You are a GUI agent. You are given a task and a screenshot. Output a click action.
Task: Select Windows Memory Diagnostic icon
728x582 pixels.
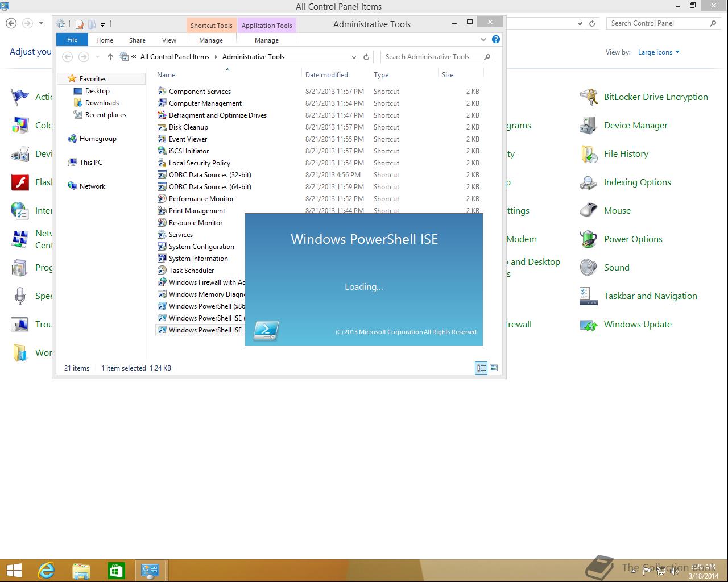coord(162,294)
